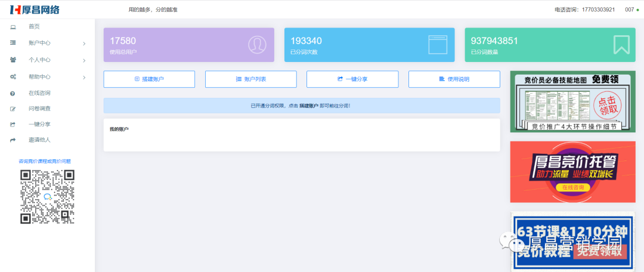The width and height of the screenshot is (644, 272).
Task: Open the 63节课 竞价教程 banner
Action: click(x=572, y=242)
